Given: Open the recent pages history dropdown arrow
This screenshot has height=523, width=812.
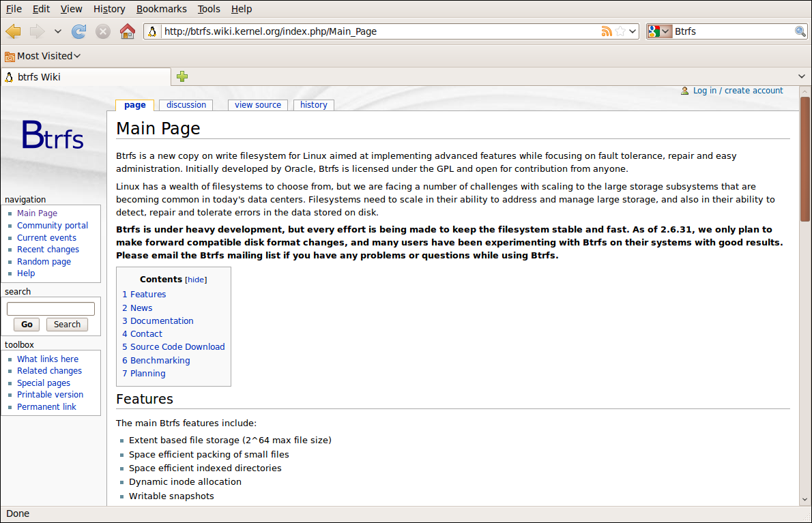Looking at the screenshot, I should click(x=58, y=31).
